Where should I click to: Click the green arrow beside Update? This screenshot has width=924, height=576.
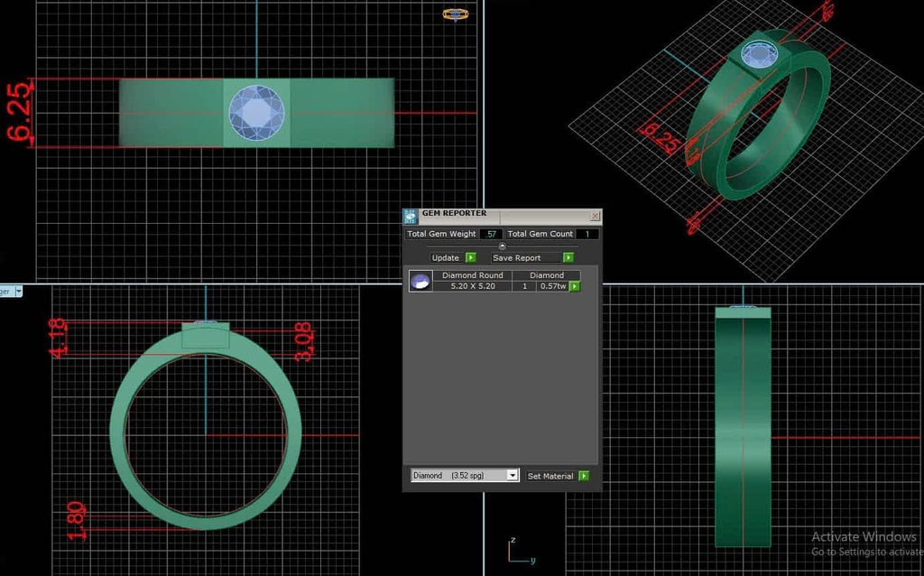tap(471, 257)
